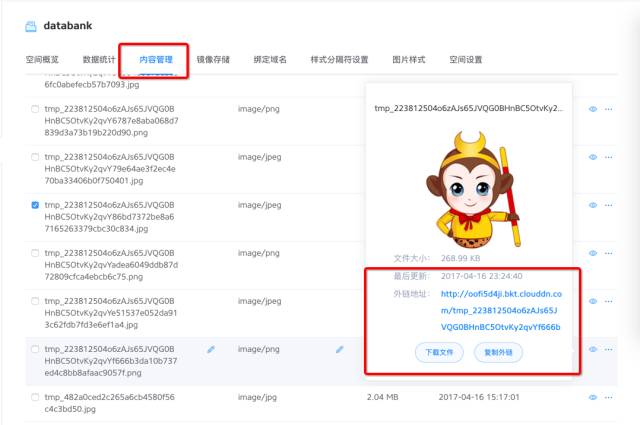Open the 绑定域名 tab

click(x=270, y=60)
